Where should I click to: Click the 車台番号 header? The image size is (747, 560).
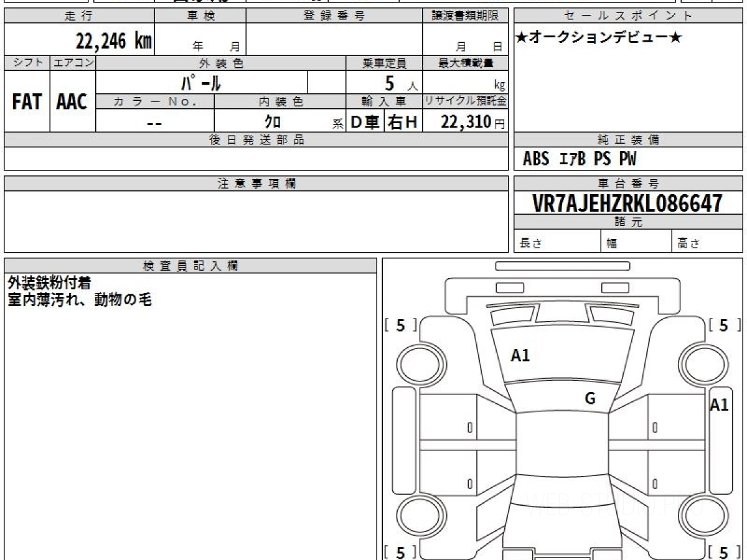[x=628, y=184]
